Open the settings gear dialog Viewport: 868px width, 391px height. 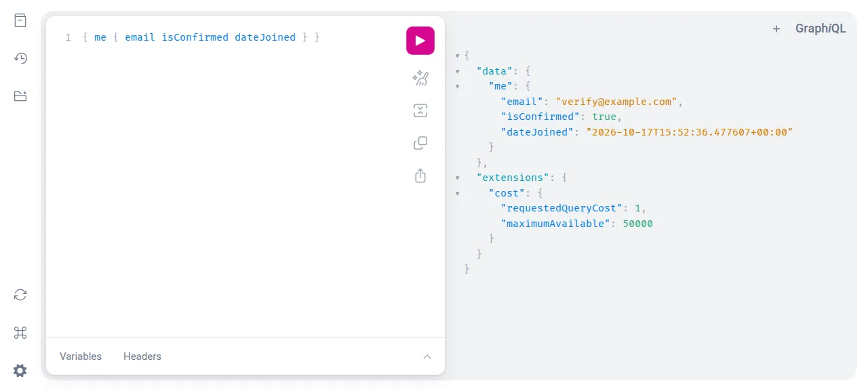pyautogui.click(x=20, y=371)
